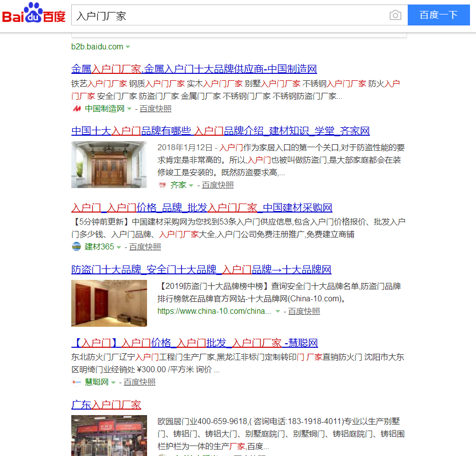Open 广东入户门厂家 result title

click(106, 405)
